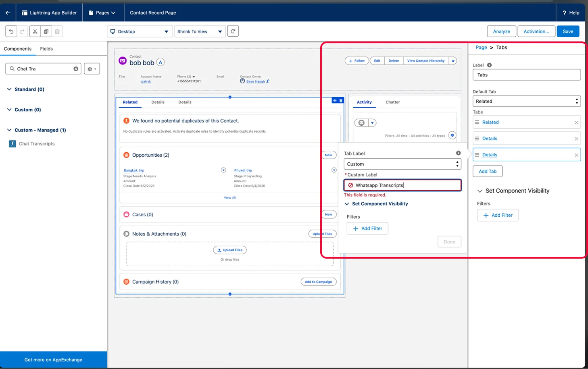This screenshot has height=369, width=588.
Task: Open the Activation settings
Action: [x=536, y=31]
